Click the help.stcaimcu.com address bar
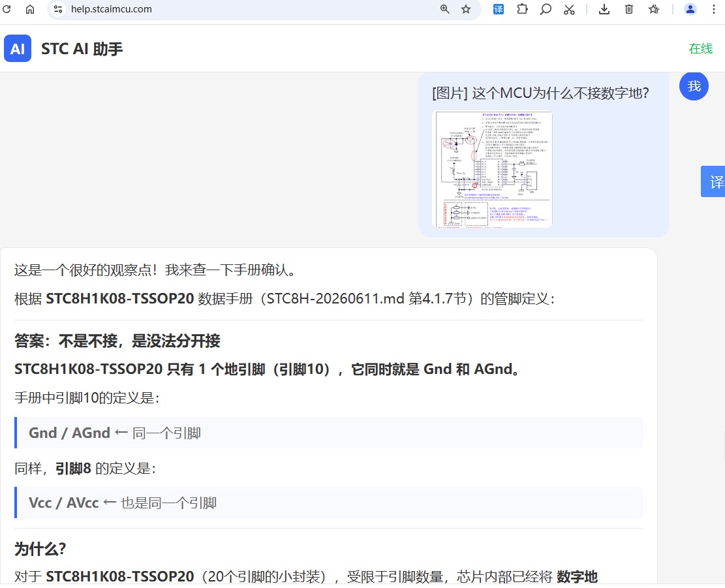 (264, 9)
